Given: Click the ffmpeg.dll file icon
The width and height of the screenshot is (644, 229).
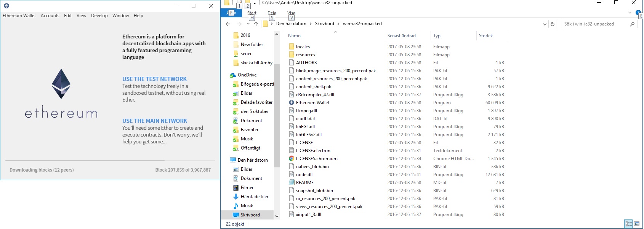Looking at the screenshot, I should point(292,111).
